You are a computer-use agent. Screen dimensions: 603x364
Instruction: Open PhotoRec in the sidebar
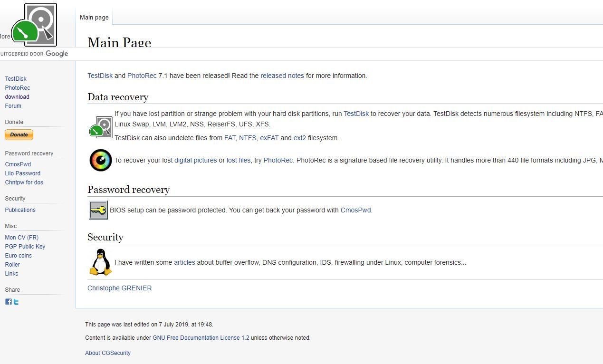pyautogui.click(x=18, y=88)
